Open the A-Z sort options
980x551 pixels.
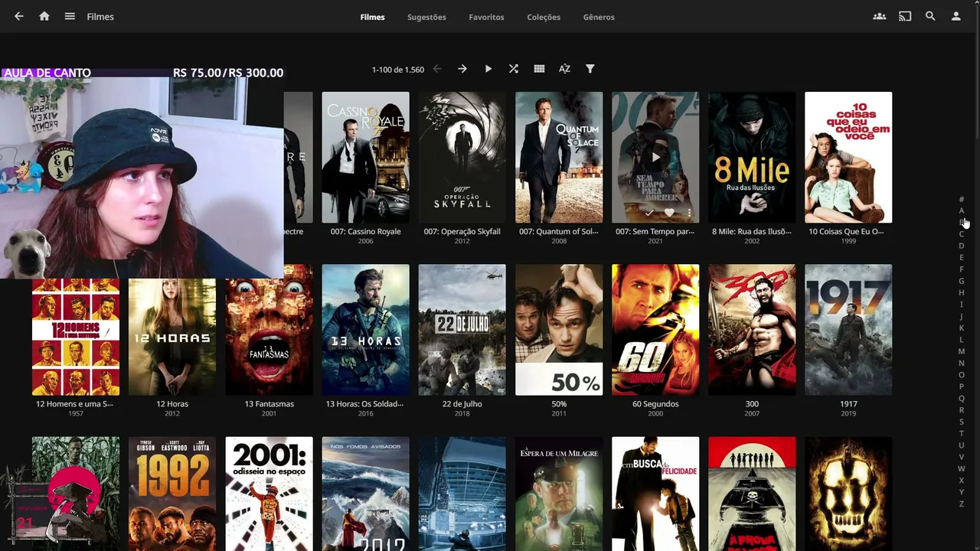pos(564,69)
